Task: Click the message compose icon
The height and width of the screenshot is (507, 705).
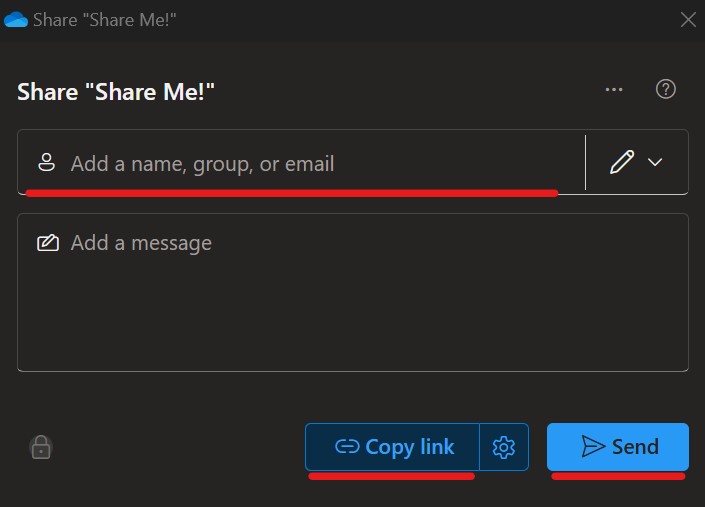Action: (47, 243)
